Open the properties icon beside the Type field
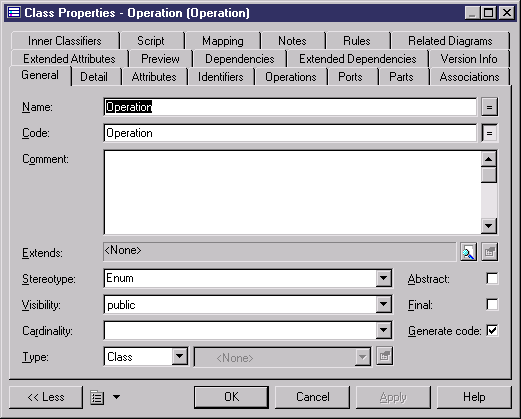The height and width of the screenshot is (419, 521). [385, 356]
